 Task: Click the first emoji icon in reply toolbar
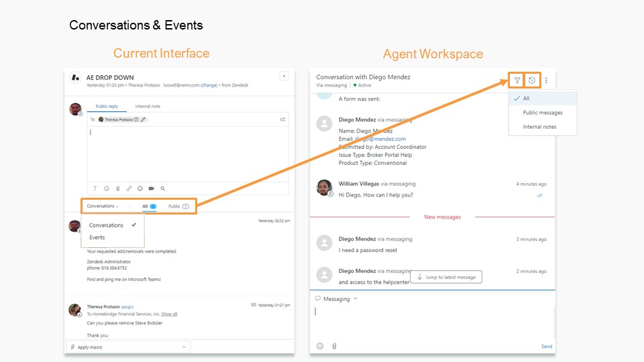107,188
